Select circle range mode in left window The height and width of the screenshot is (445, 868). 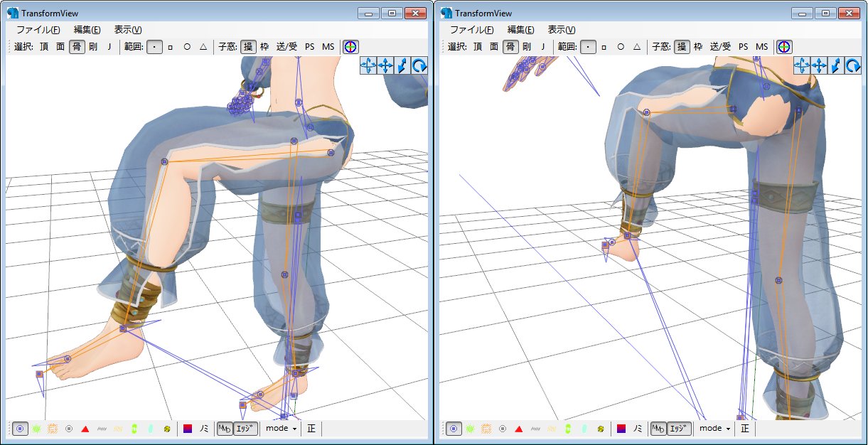click(x=187, y=47)
